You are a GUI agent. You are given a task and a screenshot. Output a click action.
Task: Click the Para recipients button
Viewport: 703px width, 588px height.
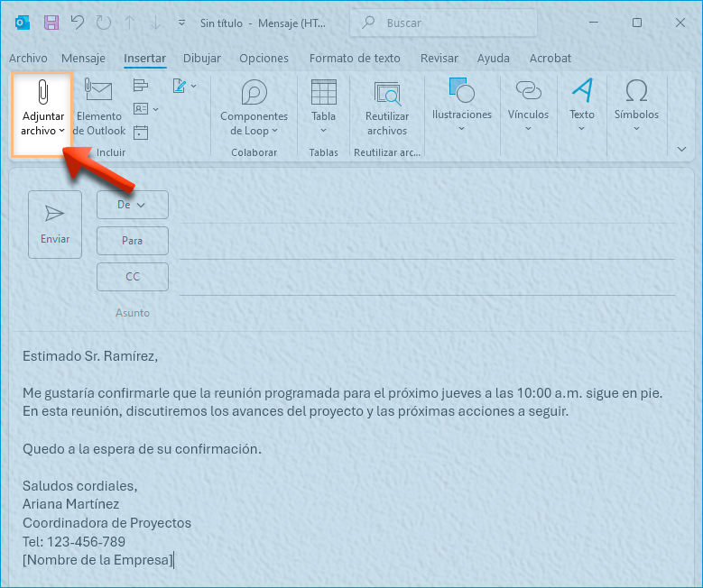coord(132,241)
